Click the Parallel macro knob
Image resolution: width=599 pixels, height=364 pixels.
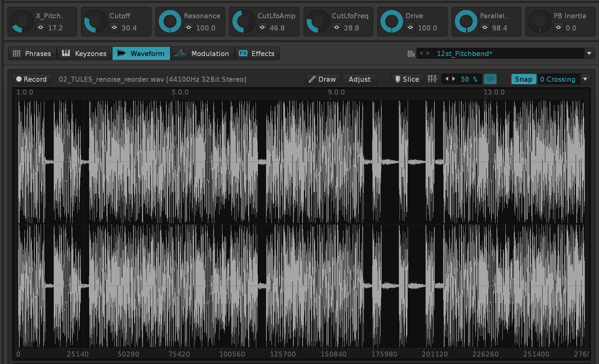[x=466, y=21]
